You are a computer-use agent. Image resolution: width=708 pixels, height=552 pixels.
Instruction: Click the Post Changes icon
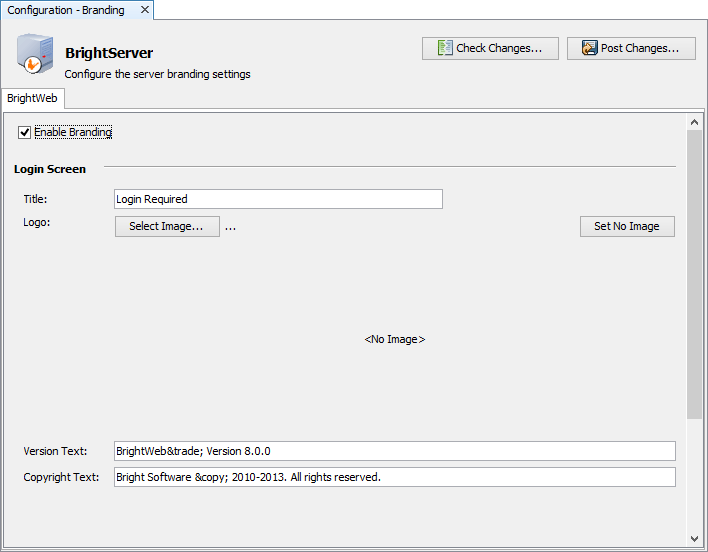589,48
